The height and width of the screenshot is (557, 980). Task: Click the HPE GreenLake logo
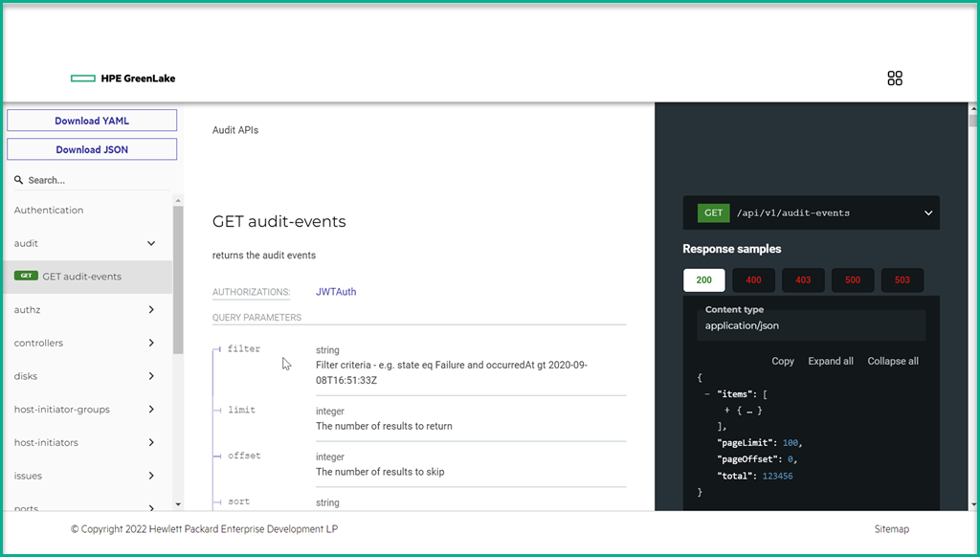(x=123, y=78)
